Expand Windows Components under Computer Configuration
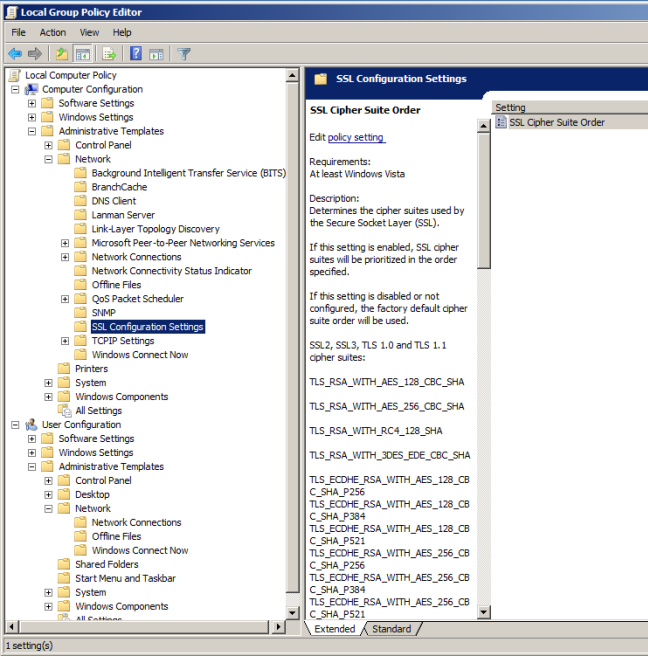 tap(49, 397)
